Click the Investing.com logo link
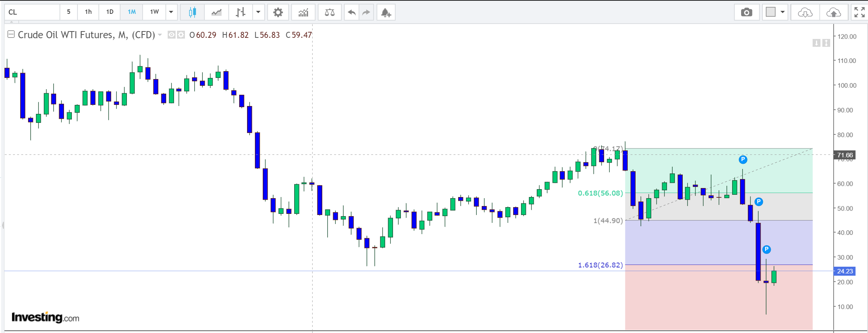The image size is (868, 333). (x=45, y=318)
